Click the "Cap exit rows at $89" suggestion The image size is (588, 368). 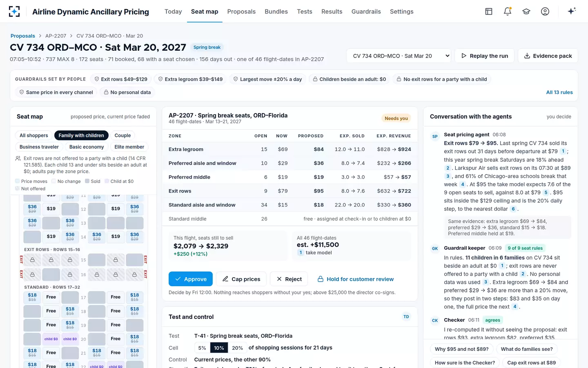click(x=532, y=363)
